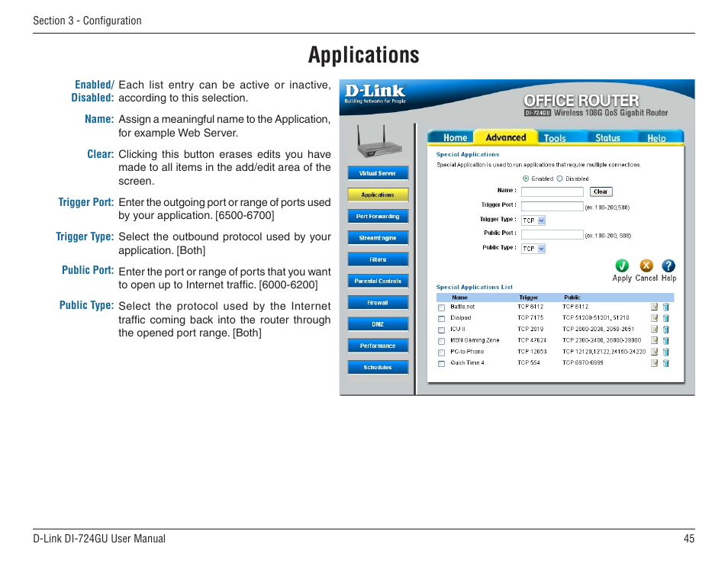Check the Quick Time 4 checkbox
The image size is (728, 563).
[x=442, y=364]
